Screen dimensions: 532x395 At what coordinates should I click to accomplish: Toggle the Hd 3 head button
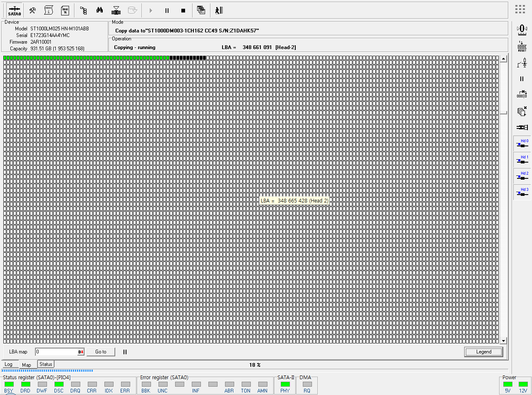(522, 192)
